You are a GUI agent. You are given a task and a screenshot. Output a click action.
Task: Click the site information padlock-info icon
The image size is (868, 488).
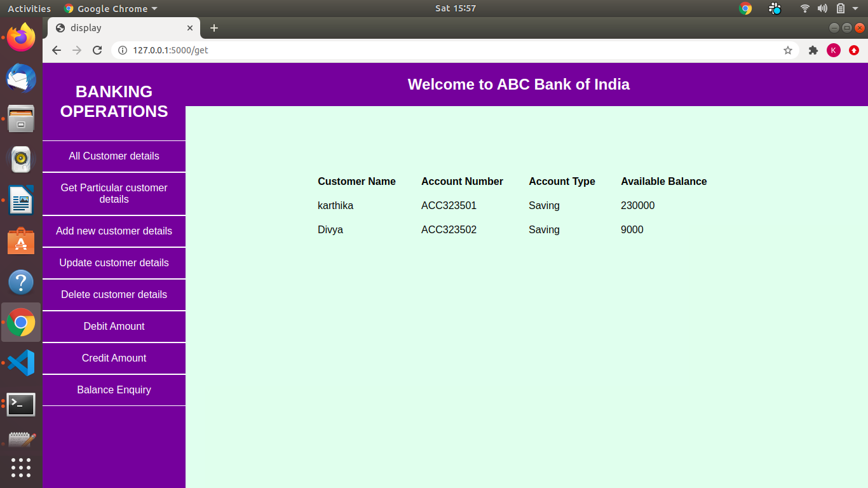[x=121, y=50]
